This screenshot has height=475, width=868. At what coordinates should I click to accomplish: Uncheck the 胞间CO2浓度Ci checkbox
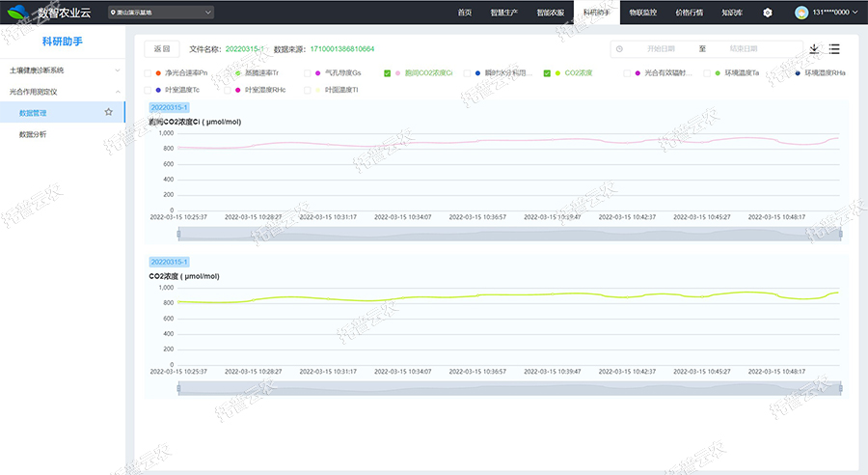tap(387, 73)
